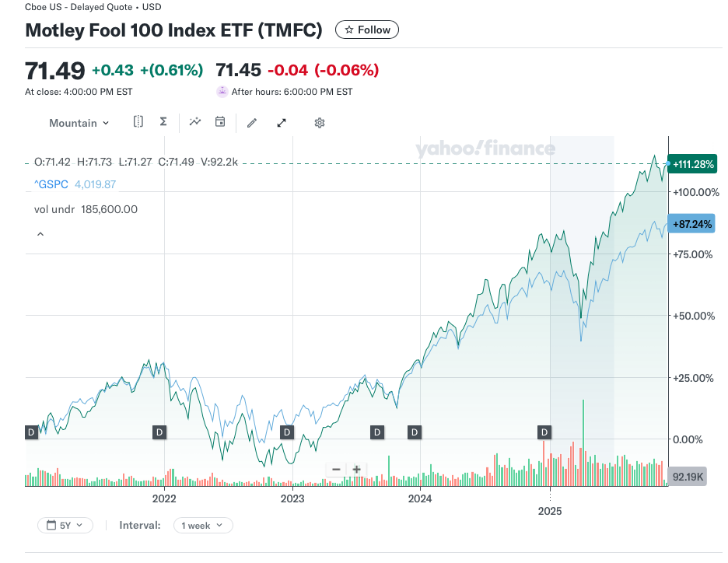Click the ^GSPC comparison label
The image size is (728, 563).
(51, 184)
